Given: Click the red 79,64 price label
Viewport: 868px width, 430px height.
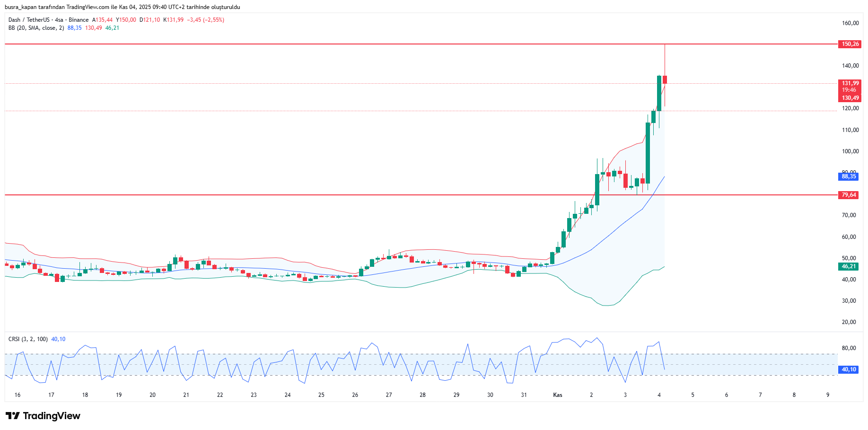Looking at the screenshot, I should (849, 195).
